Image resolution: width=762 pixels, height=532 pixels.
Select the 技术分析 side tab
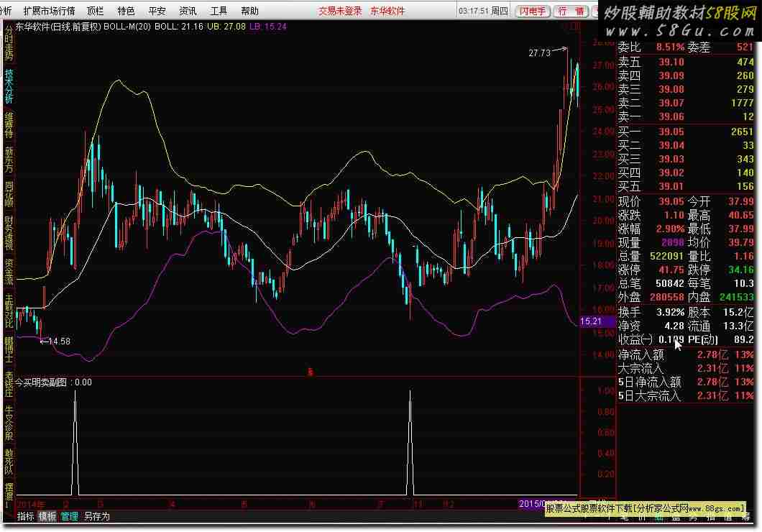point(9,86)
